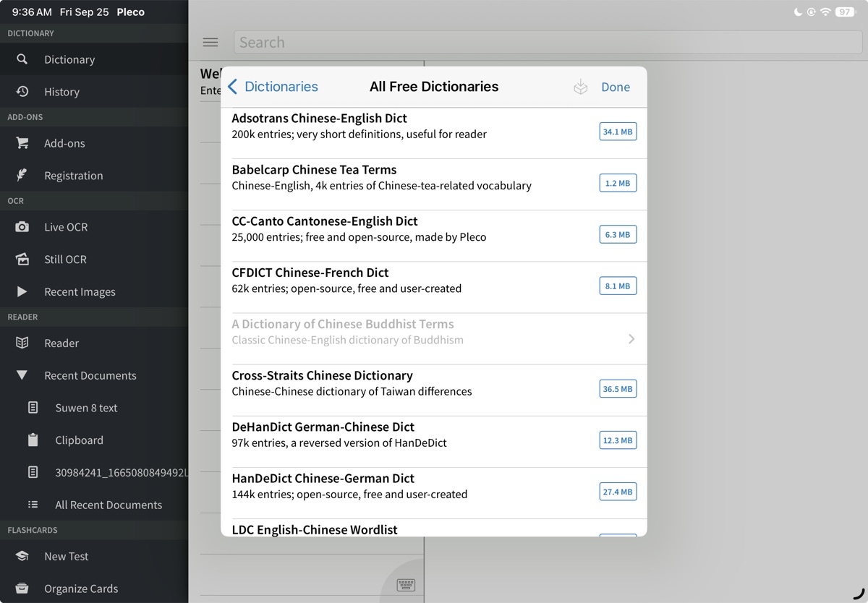Download CC-Canto via 6.3 MB button
This screenshot has height=603, width=868.
(618, 235)
